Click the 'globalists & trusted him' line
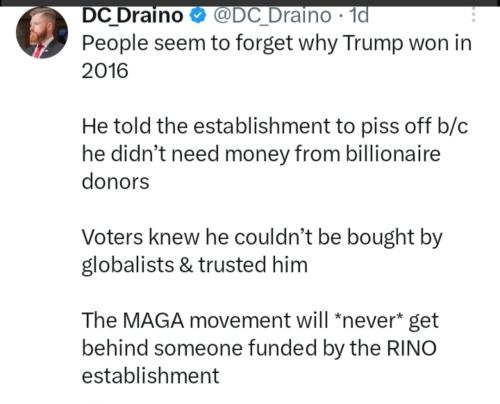The image size is (500, 404). click(x=195, y=266)
